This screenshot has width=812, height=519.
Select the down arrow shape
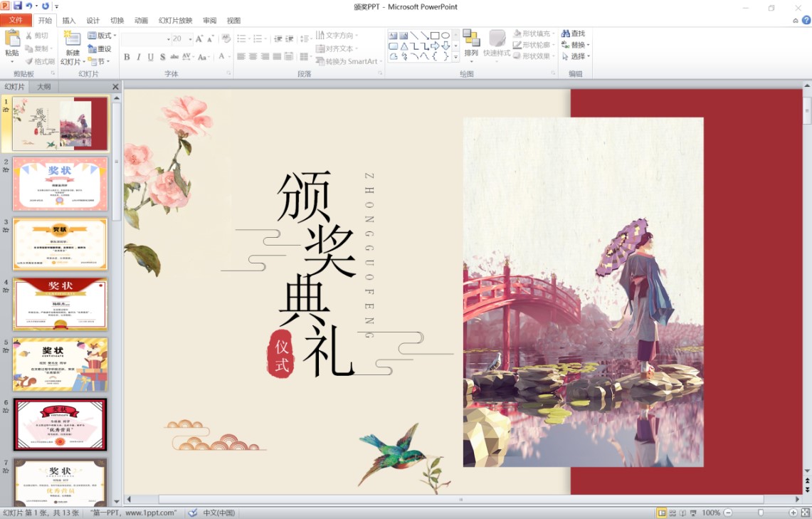(x=445, y=46)
